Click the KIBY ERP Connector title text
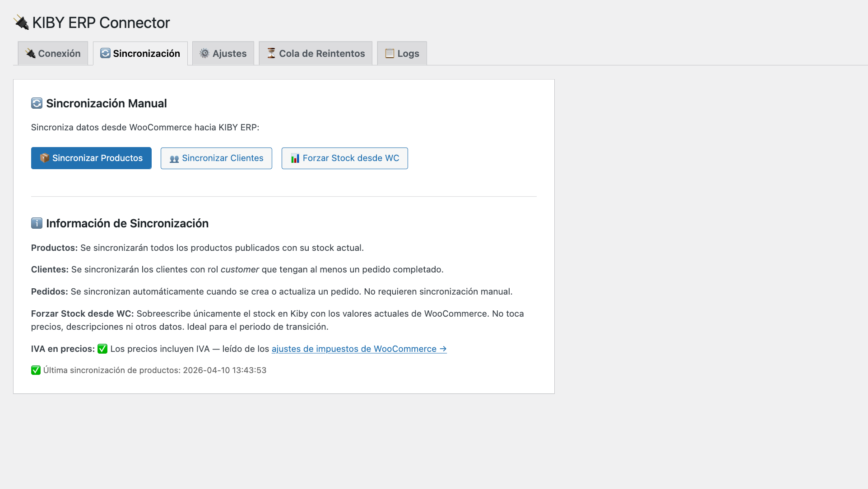The width and height of the screenshot is (868, 489). pos(101,23)
